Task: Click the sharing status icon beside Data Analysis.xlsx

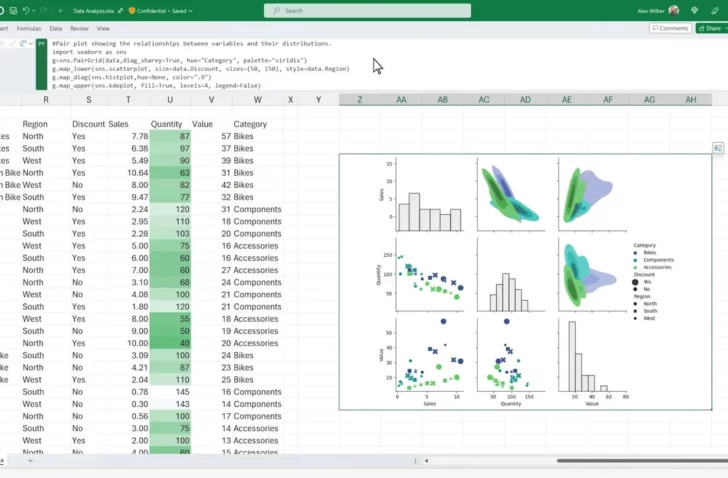Action: [120, 11]
